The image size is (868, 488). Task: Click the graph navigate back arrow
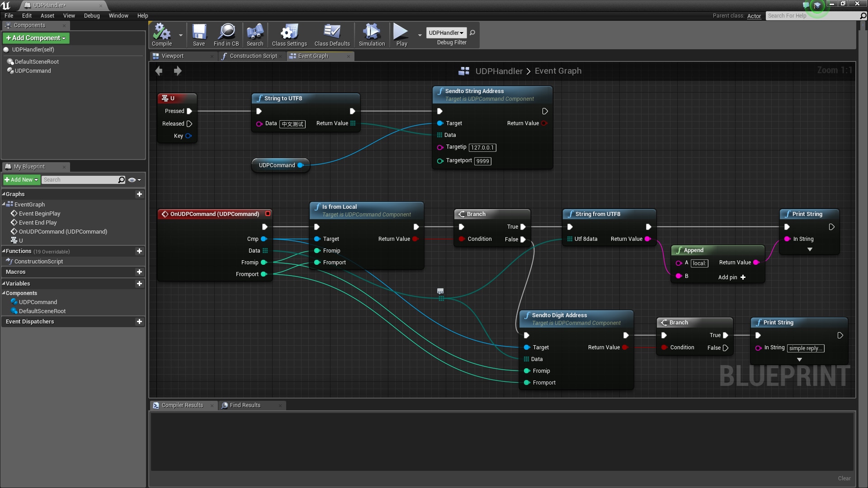pyautogui.click(x=159, y=71)
